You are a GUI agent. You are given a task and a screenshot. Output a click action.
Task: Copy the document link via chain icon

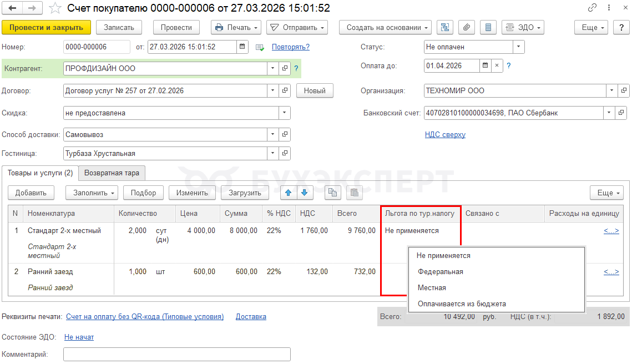(593, 8)
